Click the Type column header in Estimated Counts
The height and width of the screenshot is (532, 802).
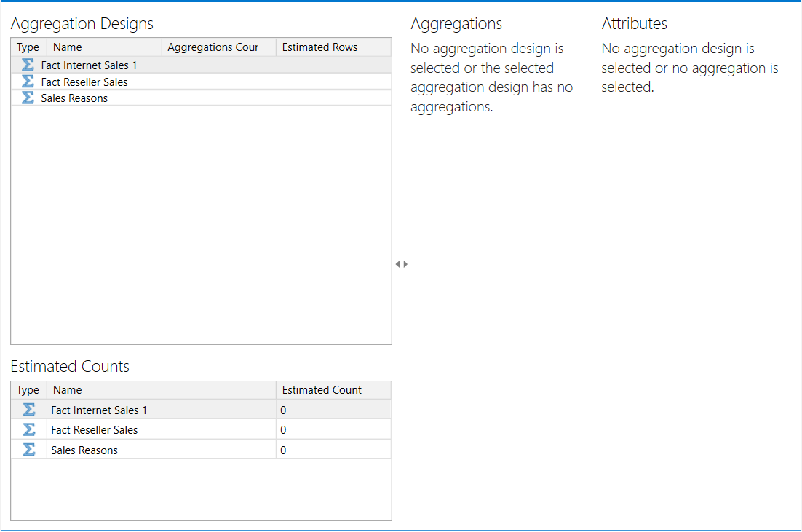tap(28, 389)
